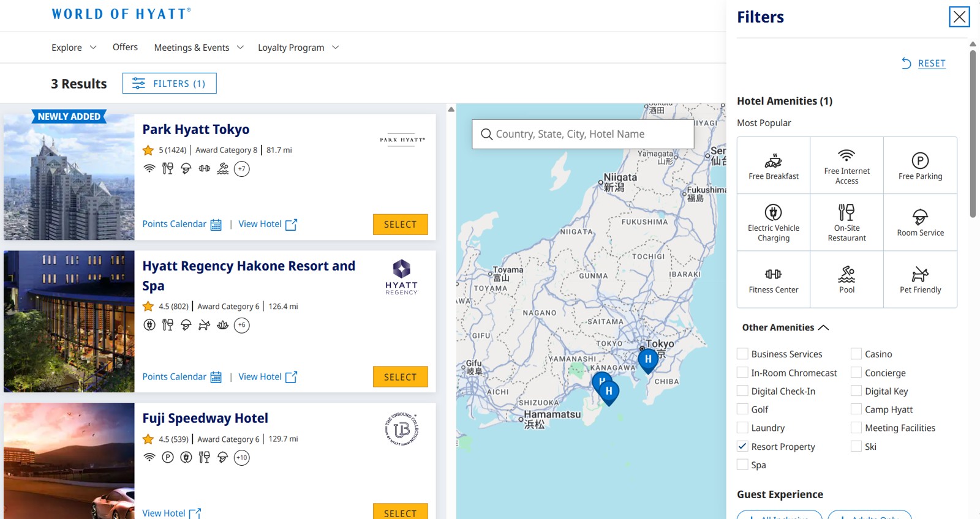The image size is (980, 519).
Task: Select the Fitness Center amenity
Action: pos(773,280)
